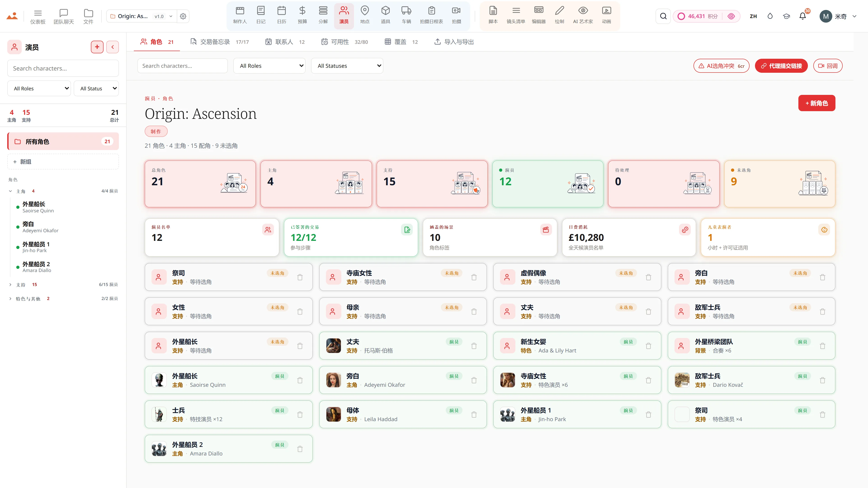Screen dimensions: 868x488
Task: Toggle the credits visibility eye icon
Action: point(731,16)
